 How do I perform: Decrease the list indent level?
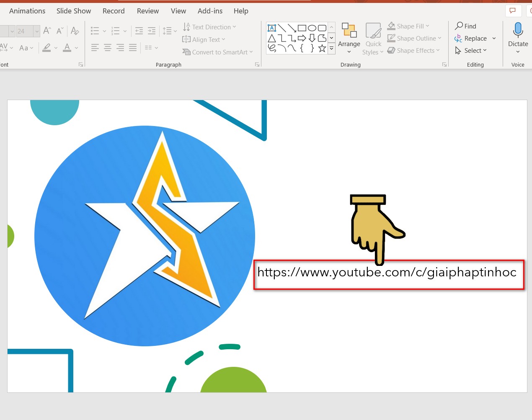pos(139,31)
